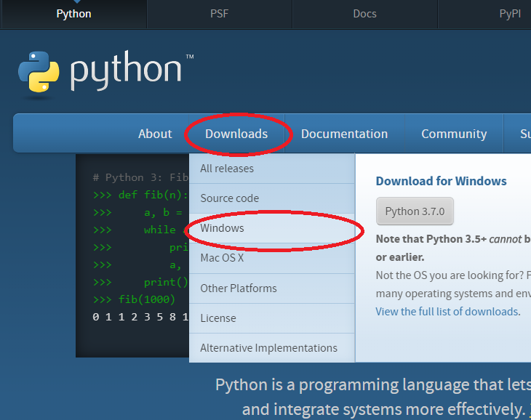Click License in the Downloads menu
531x420 pixels.
tap(218, 318)
